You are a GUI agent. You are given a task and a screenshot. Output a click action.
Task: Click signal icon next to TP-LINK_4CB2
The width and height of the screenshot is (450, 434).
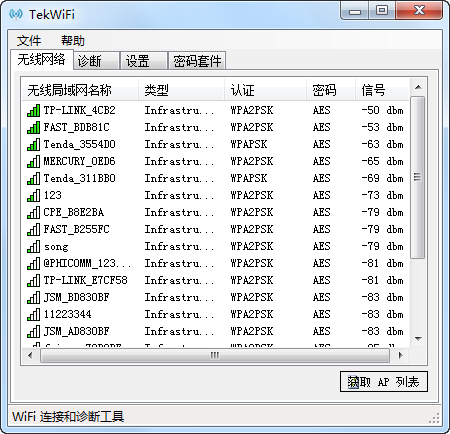(33, 110)
